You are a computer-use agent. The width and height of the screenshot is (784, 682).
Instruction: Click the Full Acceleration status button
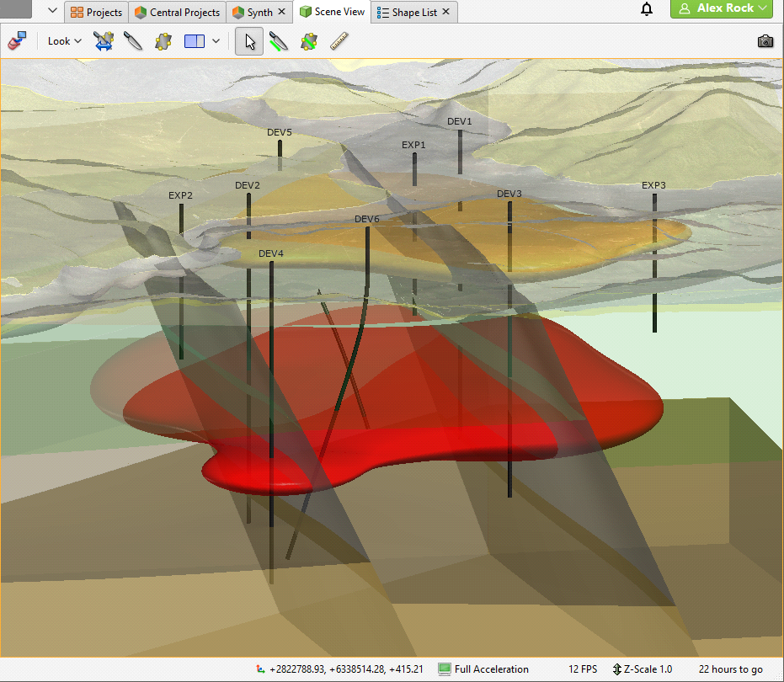point(483,669)
